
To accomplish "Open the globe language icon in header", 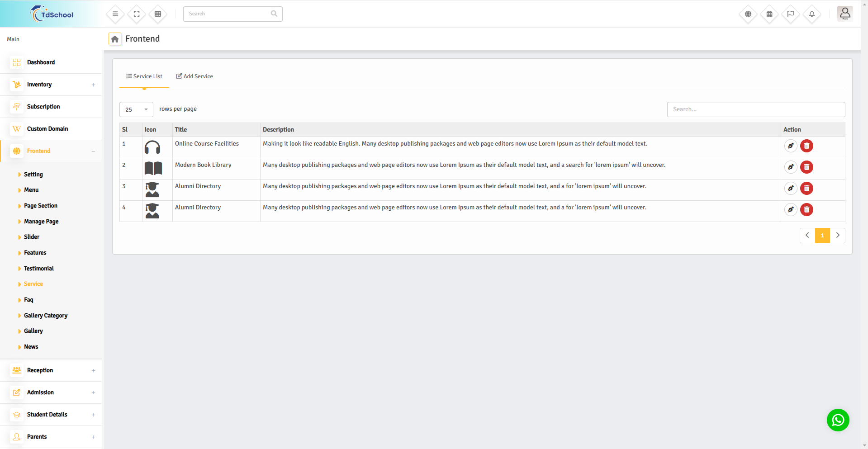I will point(748,14).
